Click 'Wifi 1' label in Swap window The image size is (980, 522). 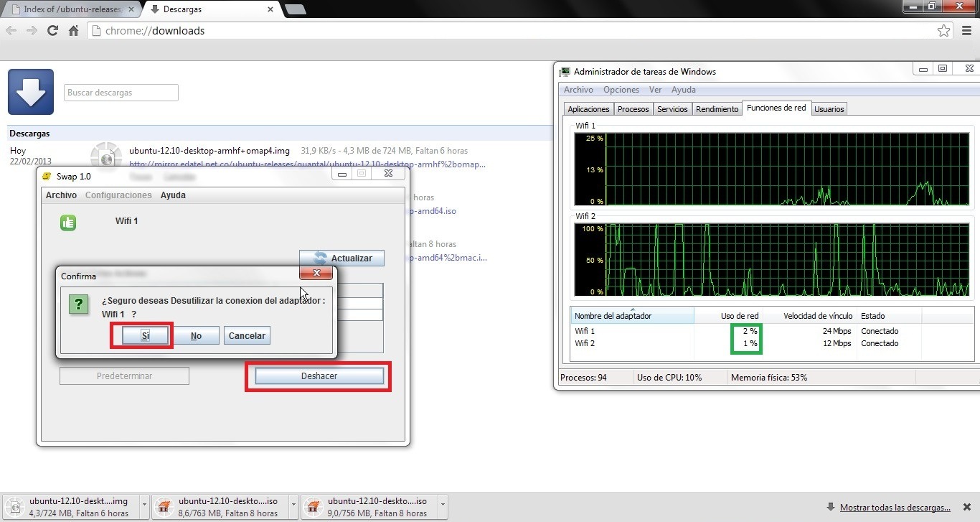coord(126,221)
